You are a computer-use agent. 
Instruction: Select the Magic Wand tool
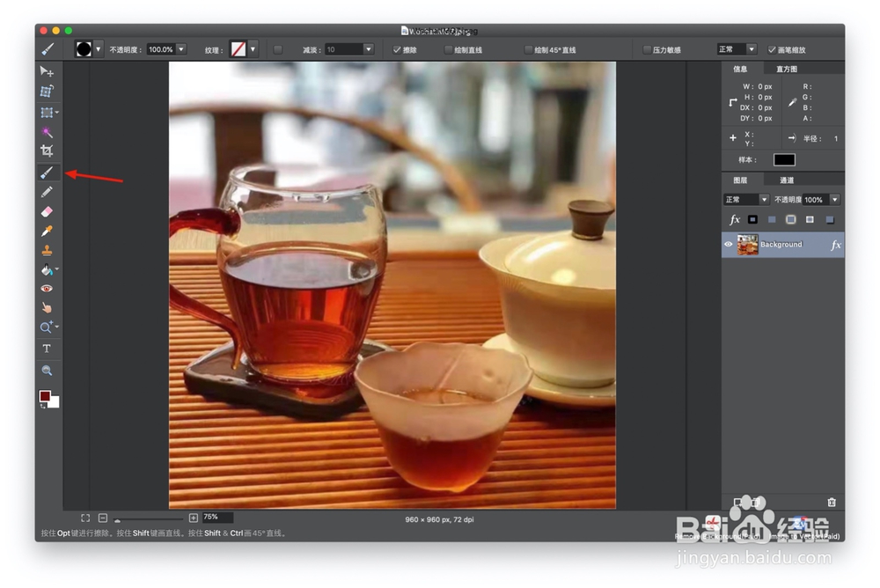coord(47,132)
